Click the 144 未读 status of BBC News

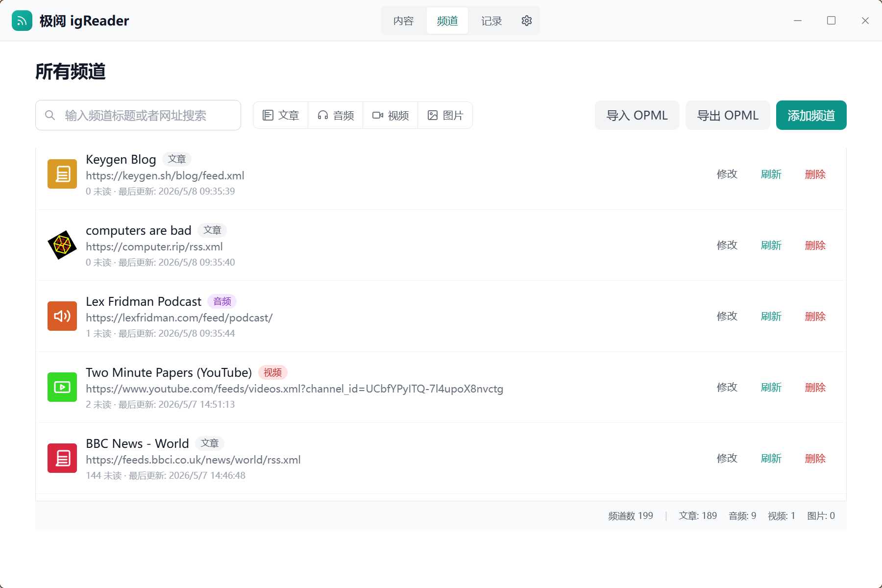tap(104, 475)
